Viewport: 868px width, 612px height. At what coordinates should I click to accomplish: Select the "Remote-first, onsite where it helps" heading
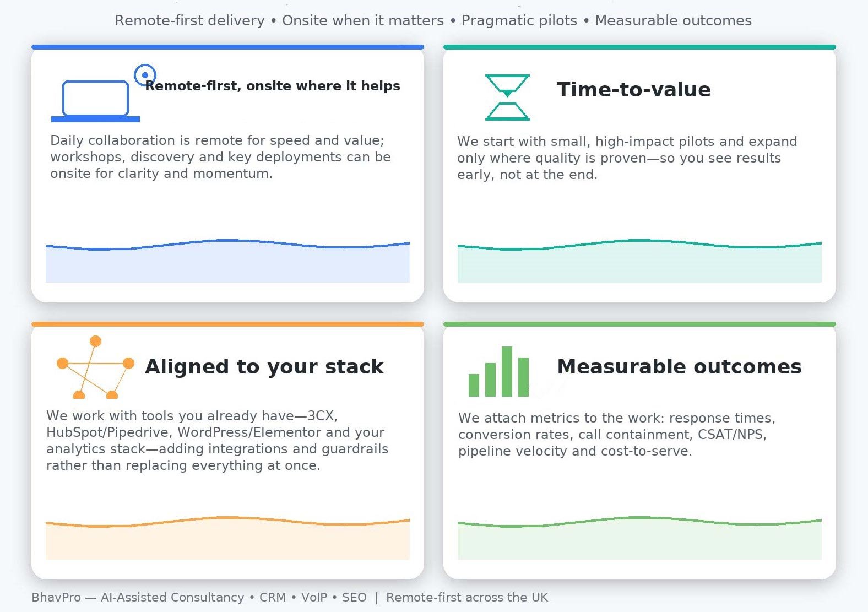coord(273,86)
